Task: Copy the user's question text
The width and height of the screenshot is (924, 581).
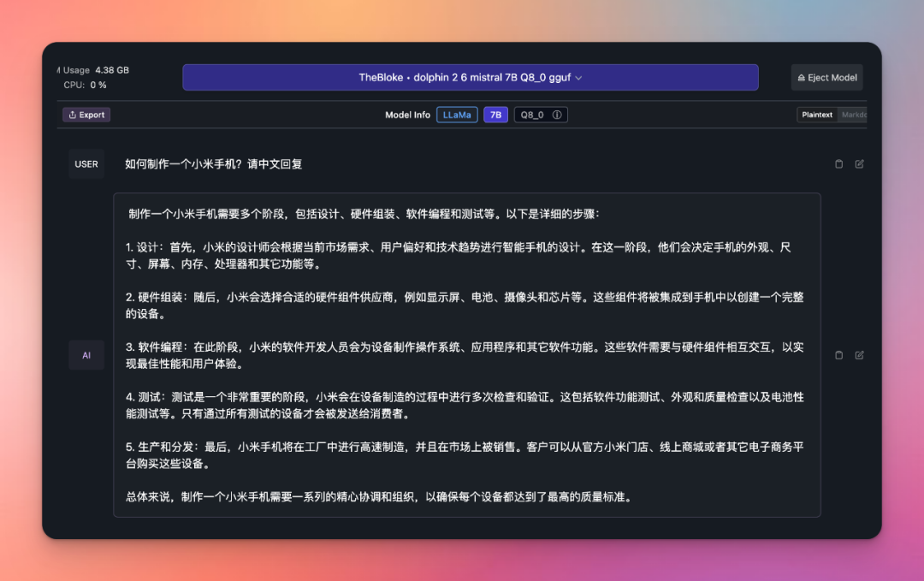Action: 838,163
